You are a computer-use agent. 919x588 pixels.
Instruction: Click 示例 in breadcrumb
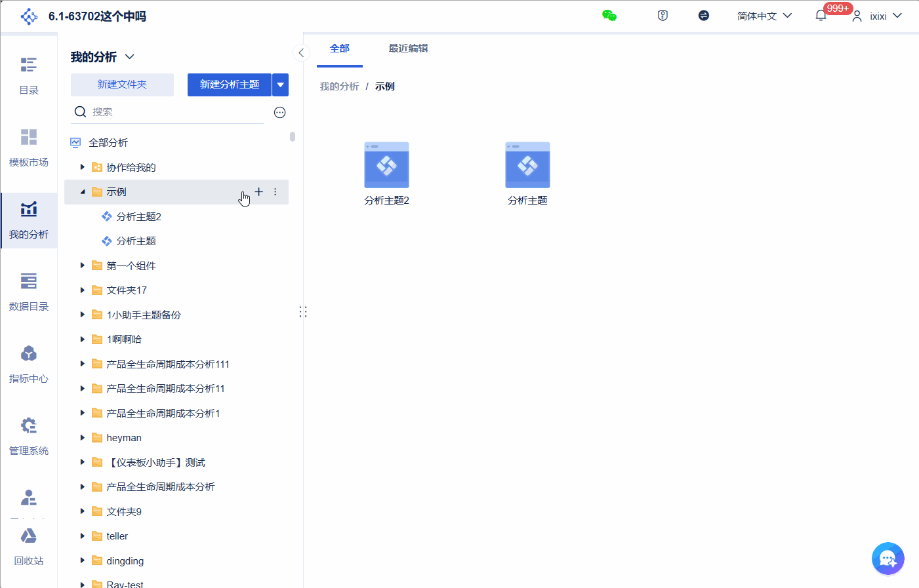click(385, 87)
